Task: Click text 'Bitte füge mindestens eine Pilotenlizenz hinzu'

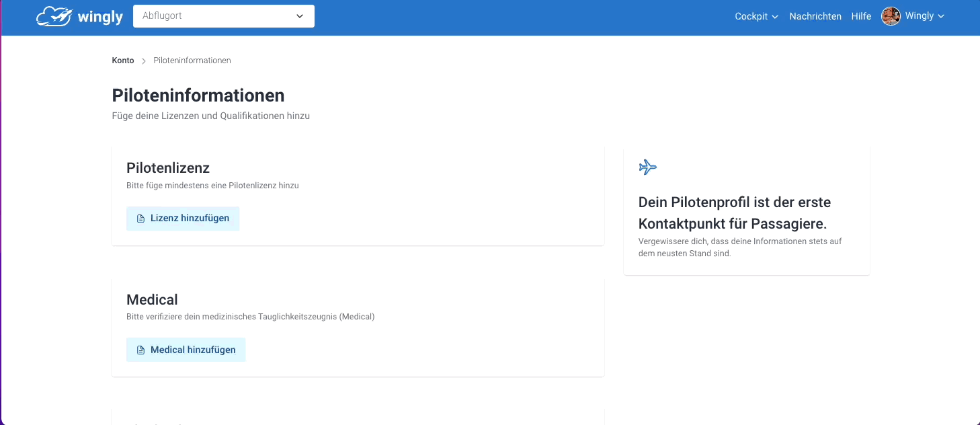Action: coord(212,185)
